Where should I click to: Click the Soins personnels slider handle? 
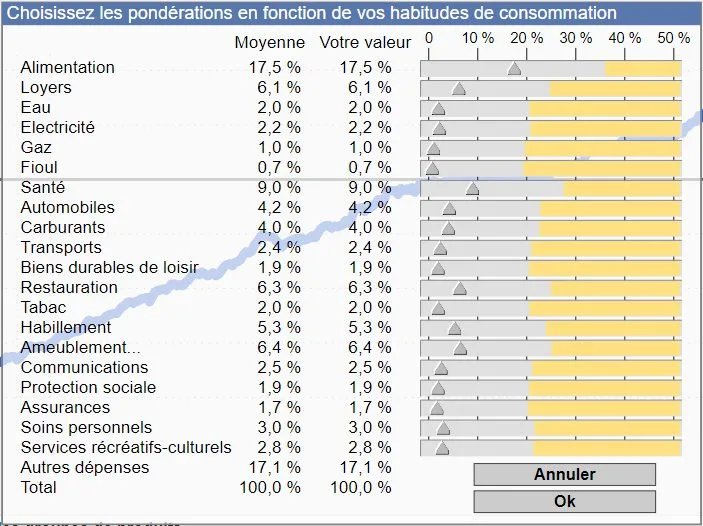pyautogui.click(x=443, y=429)
